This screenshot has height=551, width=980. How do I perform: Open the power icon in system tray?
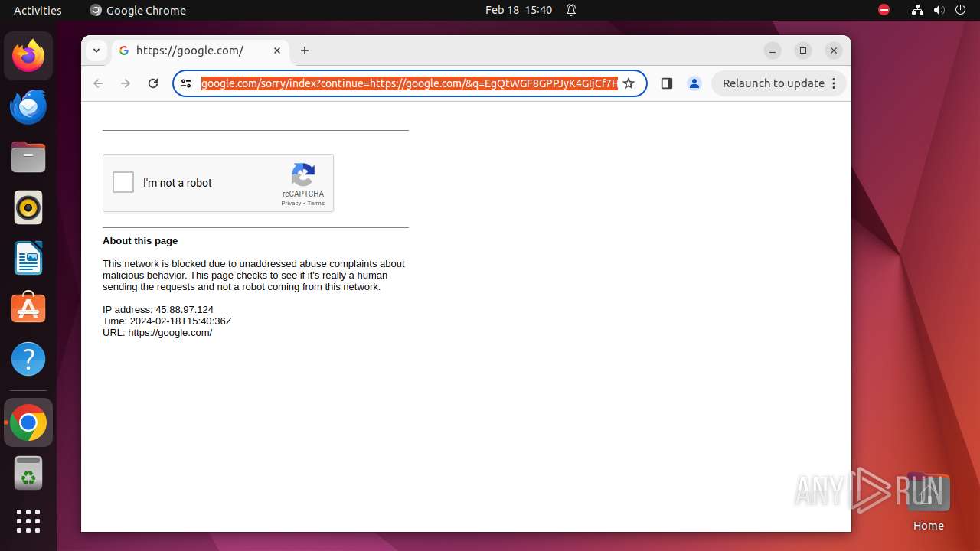point(960,10)
